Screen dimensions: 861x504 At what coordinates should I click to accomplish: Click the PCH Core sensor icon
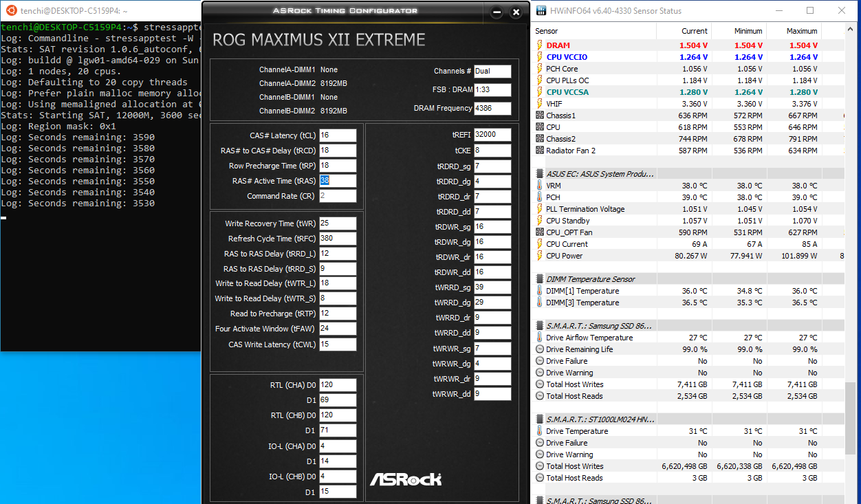[x=540, y=69]
